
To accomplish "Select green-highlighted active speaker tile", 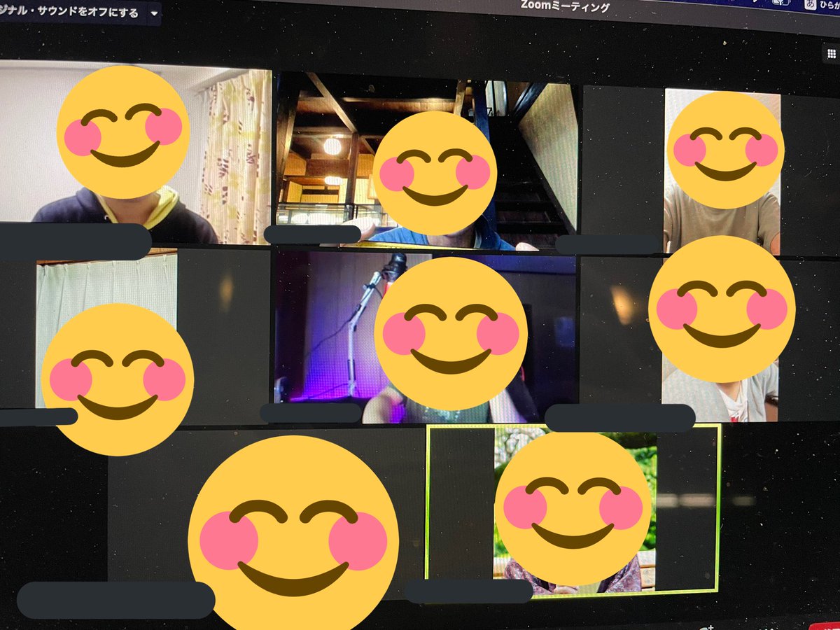I will (573, 510).
